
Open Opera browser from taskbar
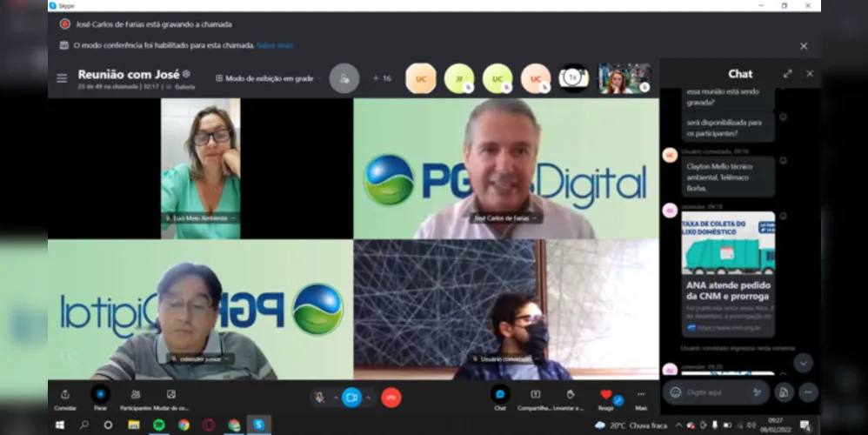pyautogui.click(x=209, y=425)
